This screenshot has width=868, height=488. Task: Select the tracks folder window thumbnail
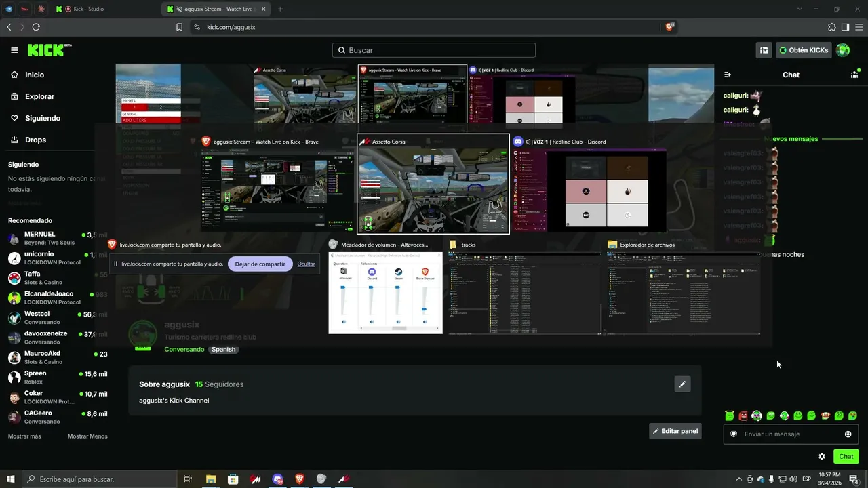(x=524, y=287)
